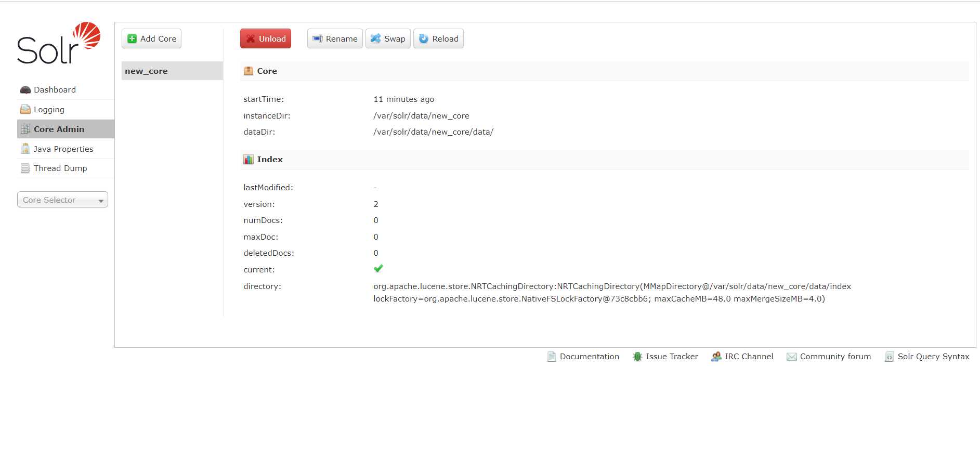Click the startTime label

(264, 99)
